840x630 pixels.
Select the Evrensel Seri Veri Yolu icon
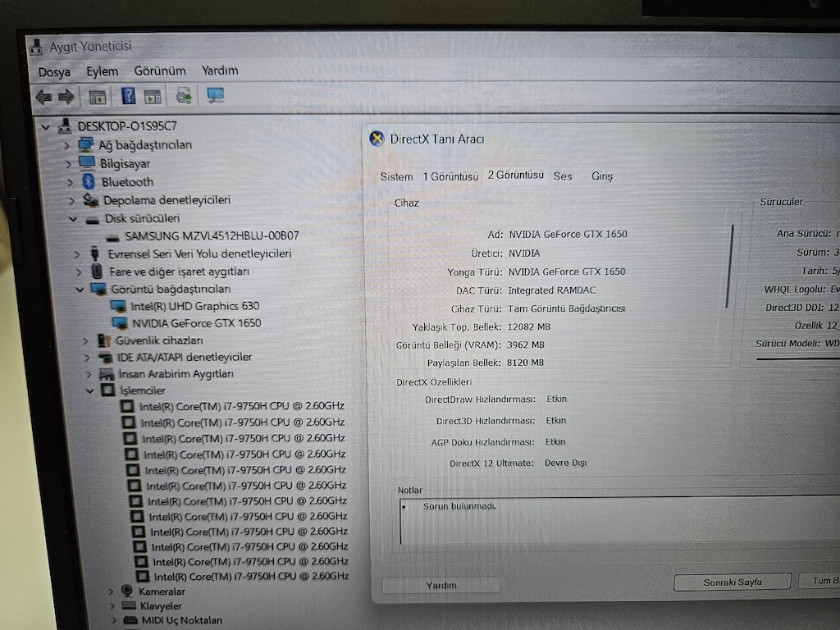[95, 253]
